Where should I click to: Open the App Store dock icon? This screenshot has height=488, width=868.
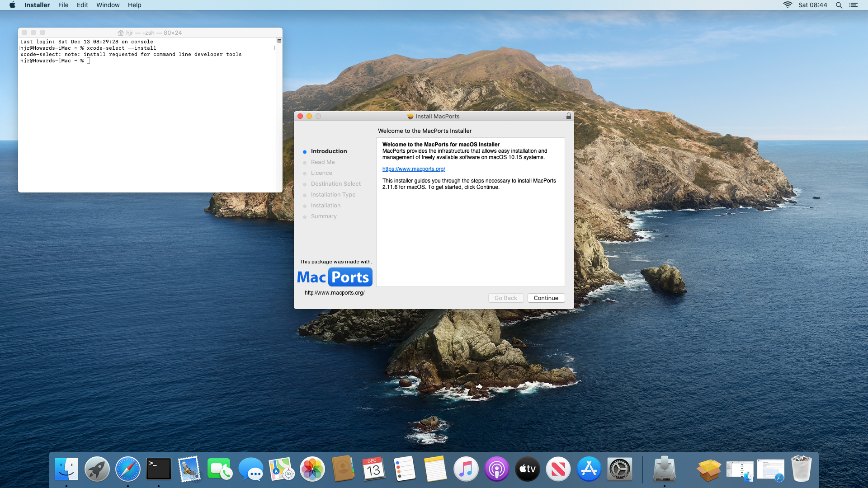click(589, 469)
